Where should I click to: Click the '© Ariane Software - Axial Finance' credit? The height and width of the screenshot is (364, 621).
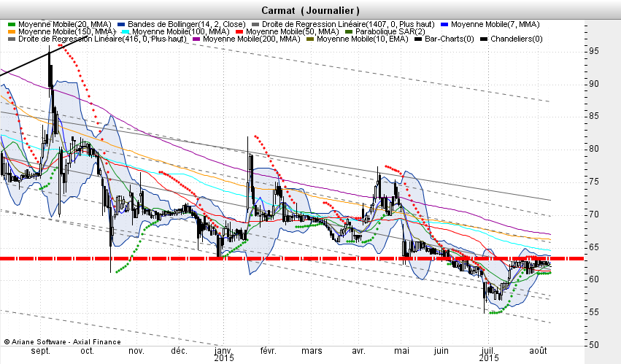pyautogui.click(x=62, y=342)
